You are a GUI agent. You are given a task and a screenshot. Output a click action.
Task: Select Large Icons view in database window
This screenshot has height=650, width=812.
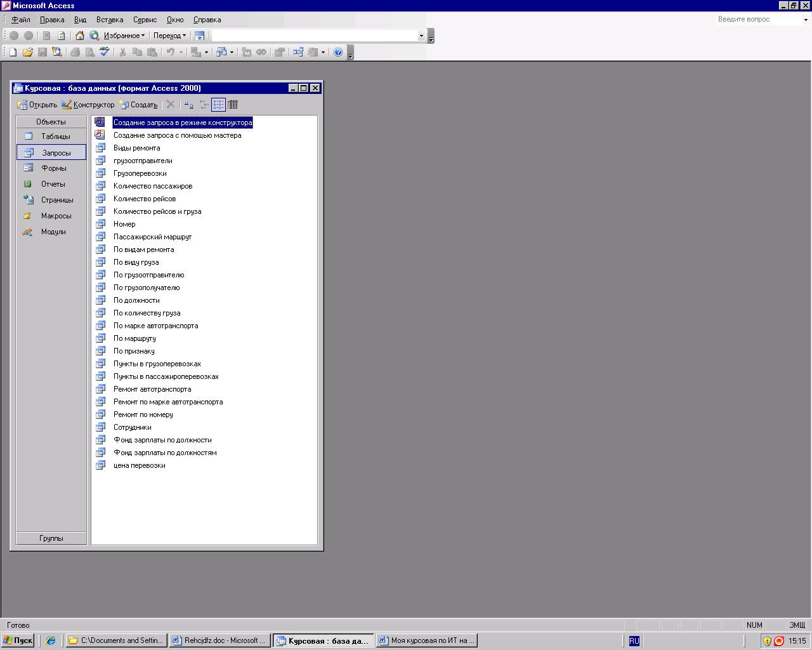[189, 105]
